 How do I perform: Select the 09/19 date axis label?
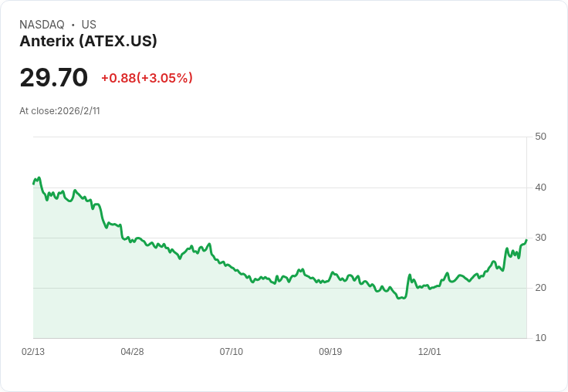point(330,352)
